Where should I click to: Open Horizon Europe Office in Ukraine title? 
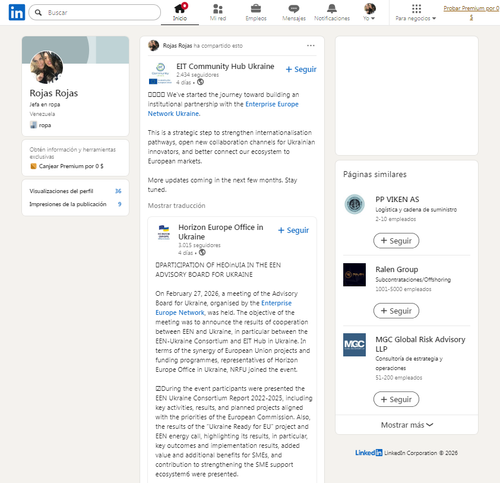[x=221, y=232]
